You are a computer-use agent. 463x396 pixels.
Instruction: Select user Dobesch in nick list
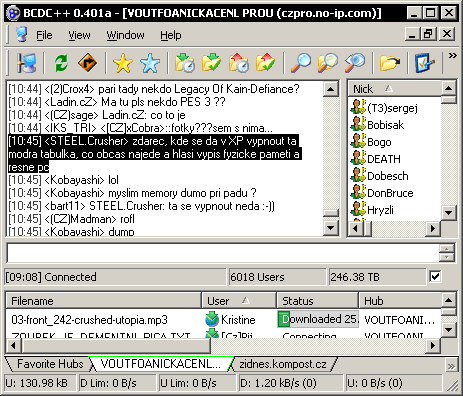coord(388,176)
